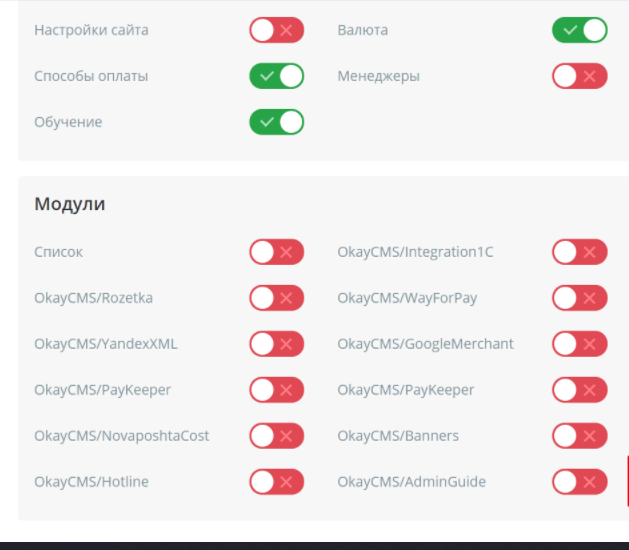Enable OkayCMS/NovaposhtaCost module toggle
Image resolution: width=629 pixels, height=550 pixels.
pyautogui.click(x=276, y=436)
